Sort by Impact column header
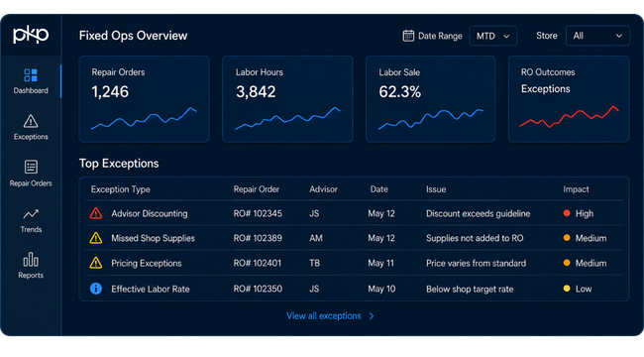Image resolution: width=644 pixels, height=357 pixels. tap(576, 189)
